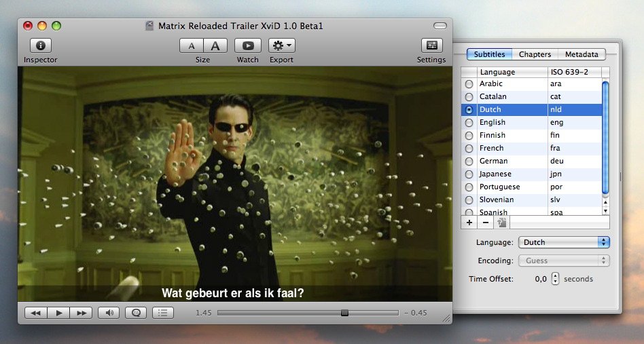This screenshot has width=644, height=344.
Task: Switch to the Metadata tab
Action: (582, 54)
